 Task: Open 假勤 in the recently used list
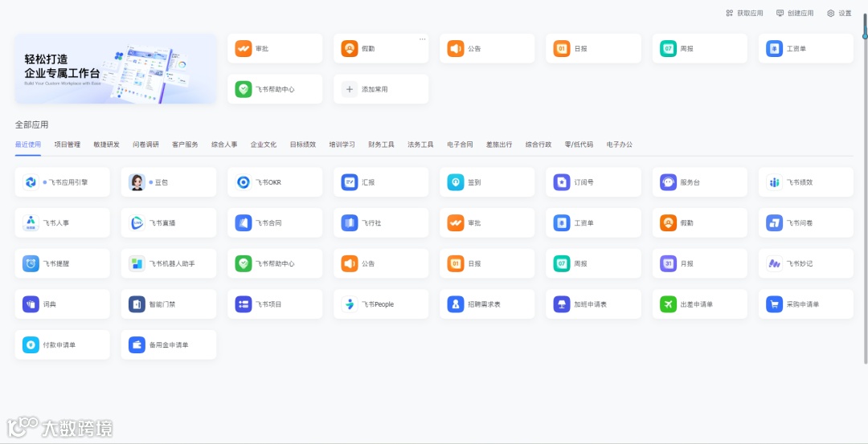click(x=700, y=223)
